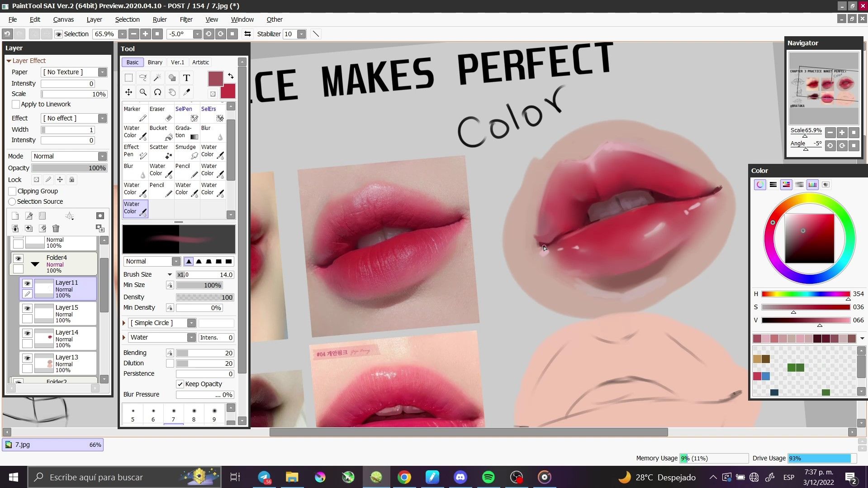The height and width of the screenshot is (488, 868).
Task: Open the Filter menu
Action: [x=186, y=19]
